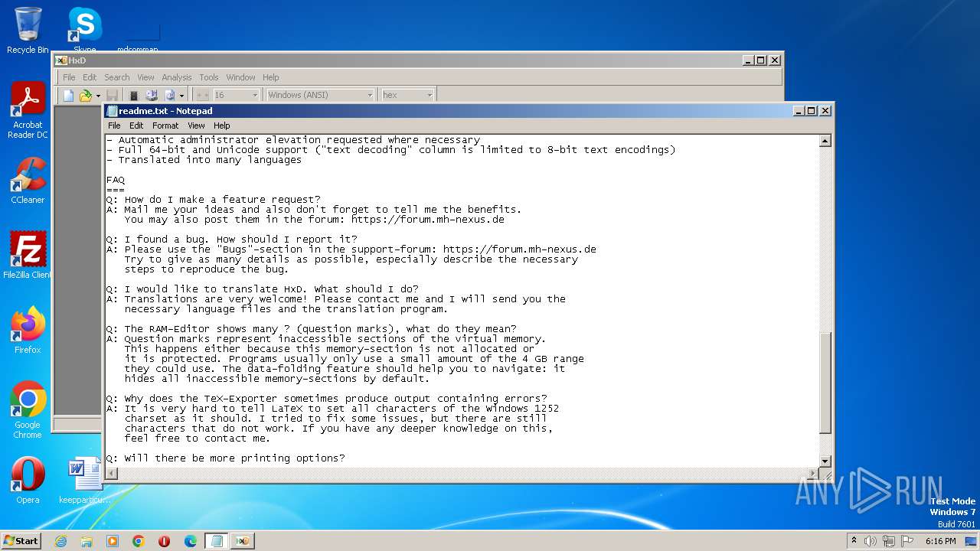Click the HxD icon in its title bar
980x551 pixels.
point(61,60)
